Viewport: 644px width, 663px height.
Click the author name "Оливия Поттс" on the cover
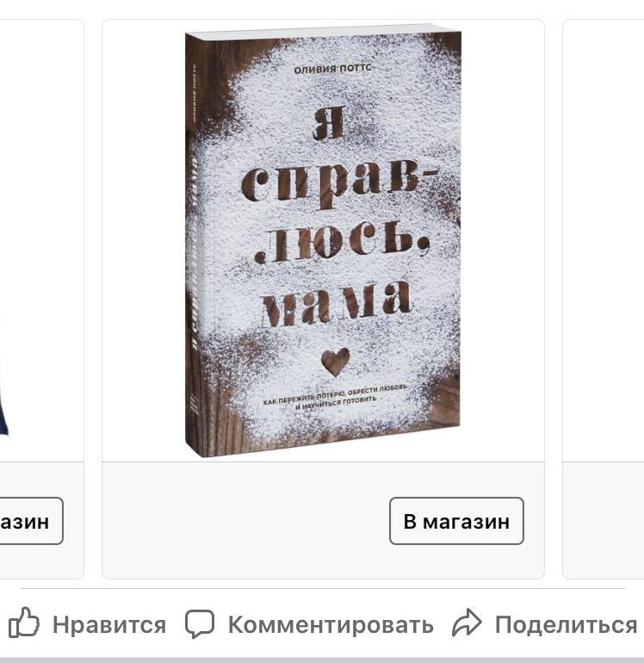coord(332,69)
